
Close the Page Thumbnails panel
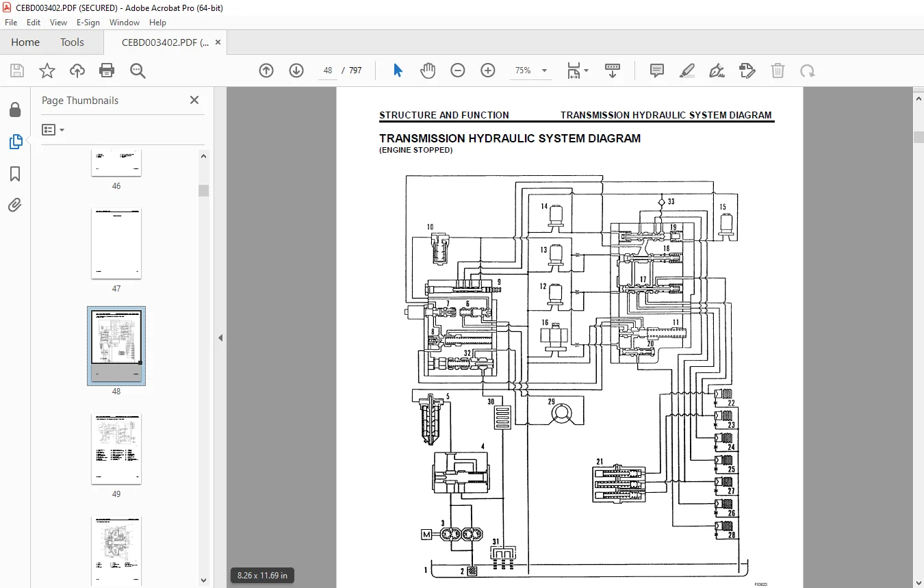194,100
